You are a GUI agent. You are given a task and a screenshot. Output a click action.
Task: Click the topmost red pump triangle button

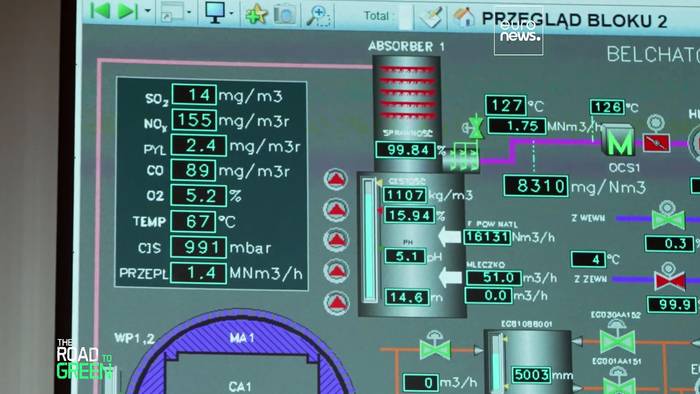coord(336,179)
